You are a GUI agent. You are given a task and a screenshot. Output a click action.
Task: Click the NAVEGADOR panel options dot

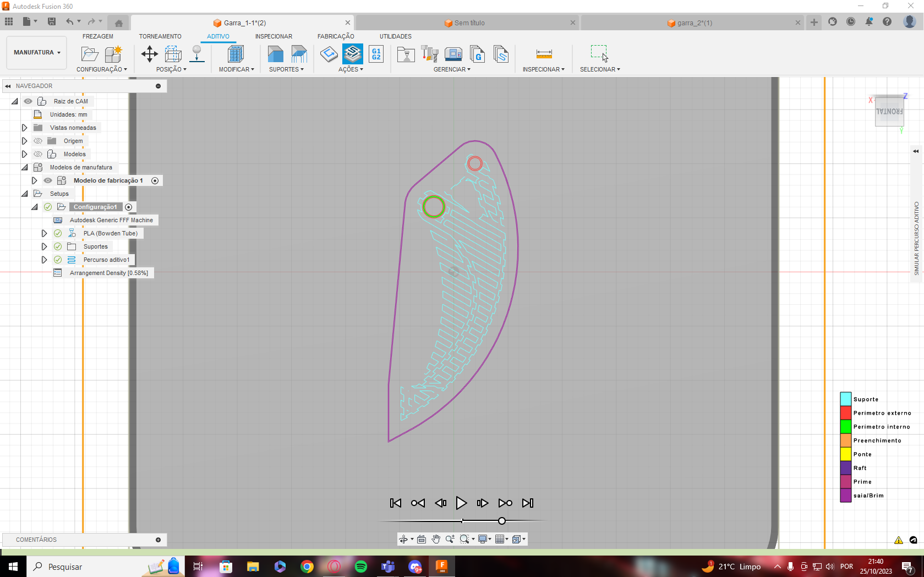(158, 86)
